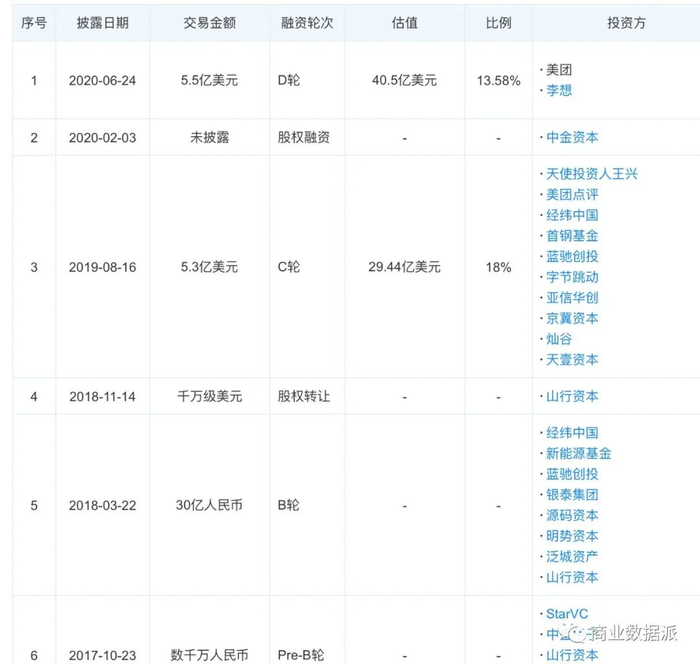The width and height of the screenshot is (700, 664).
Task: Select the date 2020-02-03
Action: click(x=102, y=138)
